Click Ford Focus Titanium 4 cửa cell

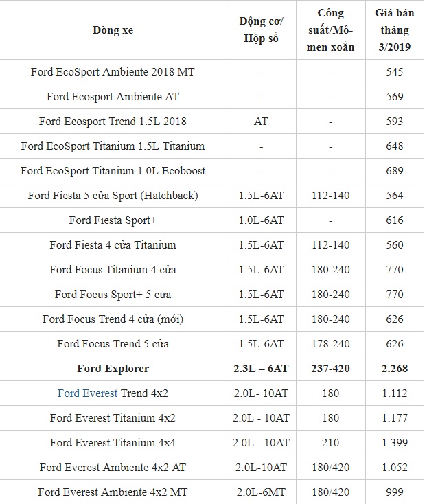(113, 270)
